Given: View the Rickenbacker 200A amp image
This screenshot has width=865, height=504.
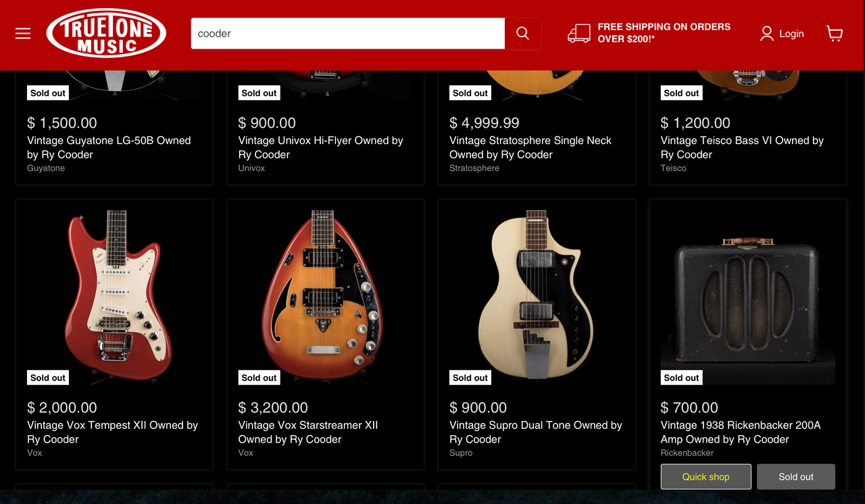Looking at the screenshot, I should coord(748,297).
